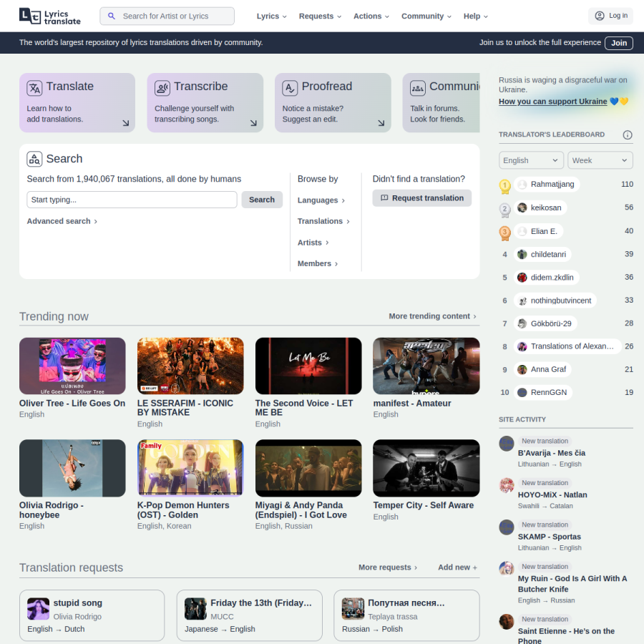Viewport: 644px width, 644px height.
Task: Open Anna Graf's leaderboard entry
Action: click(542, 369)
